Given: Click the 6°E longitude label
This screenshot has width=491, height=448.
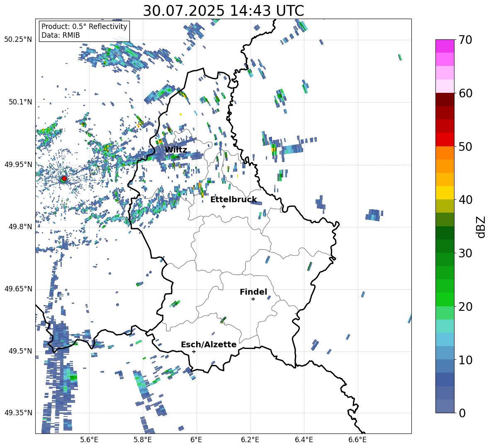Looking at the screenshot, I should pos(196,440).
